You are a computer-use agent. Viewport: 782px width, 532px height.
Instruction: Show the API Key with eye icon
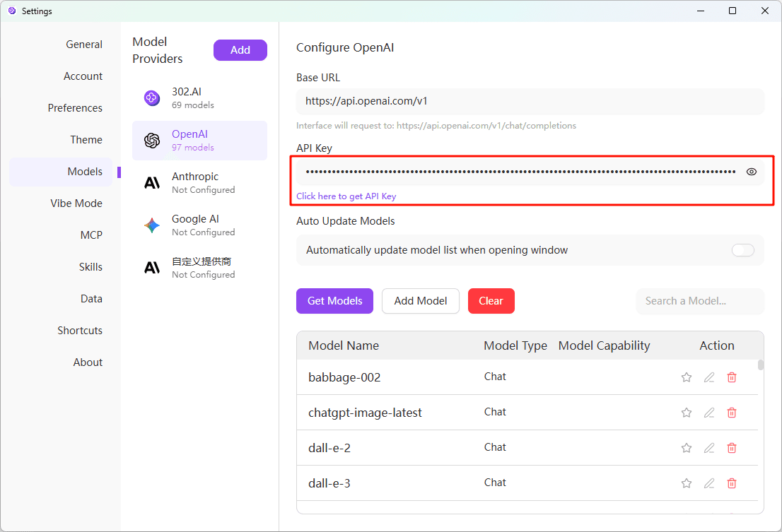pos(752,171)
